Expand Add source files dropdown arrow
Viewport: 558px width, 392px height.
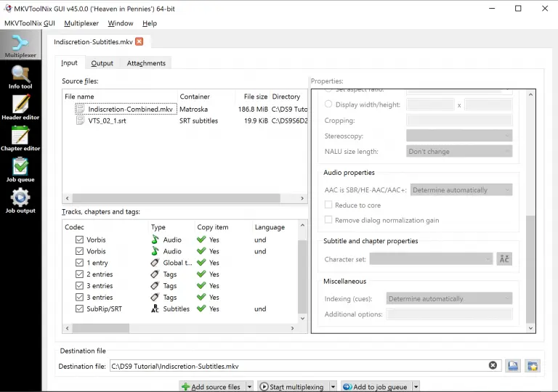click(x=249, y=386)
